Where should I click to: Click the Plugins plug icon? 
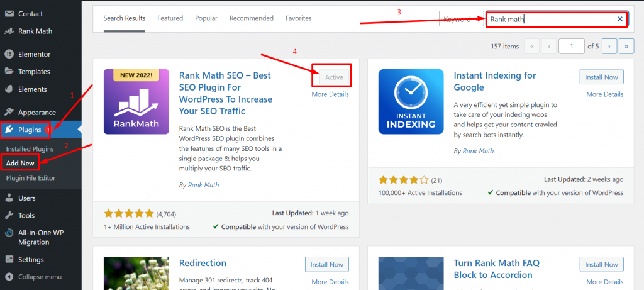click(x=9, y=130)
